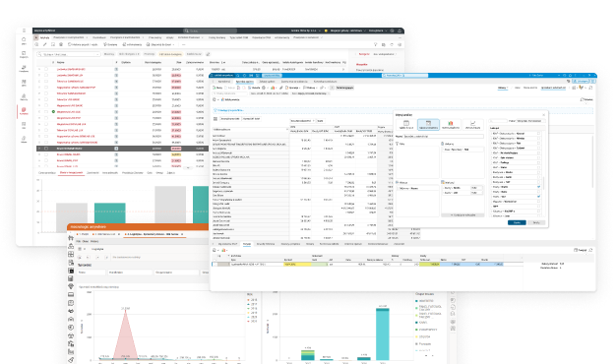616x364 pixels.
Task: Click the yellow highlighted cell in the bottom table
Action: tap(297, 265)
